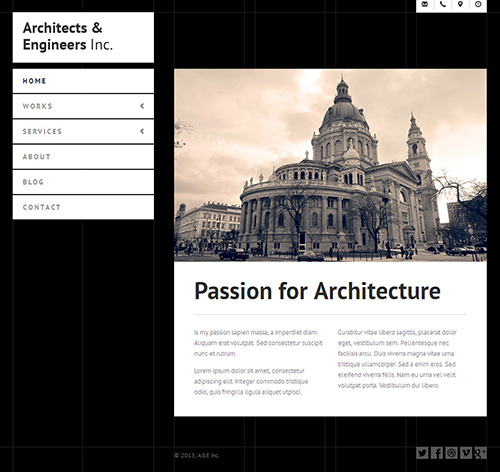Image resolution: width=500 pixels, height=472 pixels.
Task: Open the Google Plus social link
Action: 480,453
